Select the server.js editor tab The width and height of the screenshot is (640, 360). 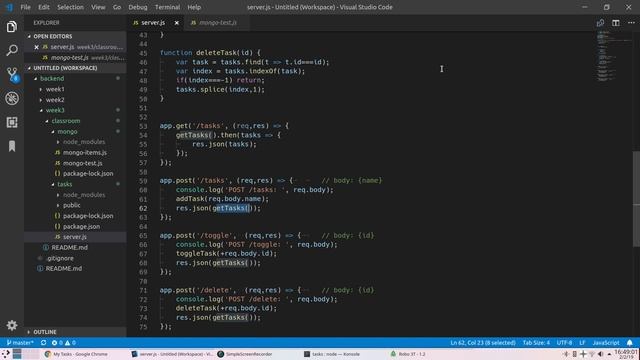(x=153, y=23)
